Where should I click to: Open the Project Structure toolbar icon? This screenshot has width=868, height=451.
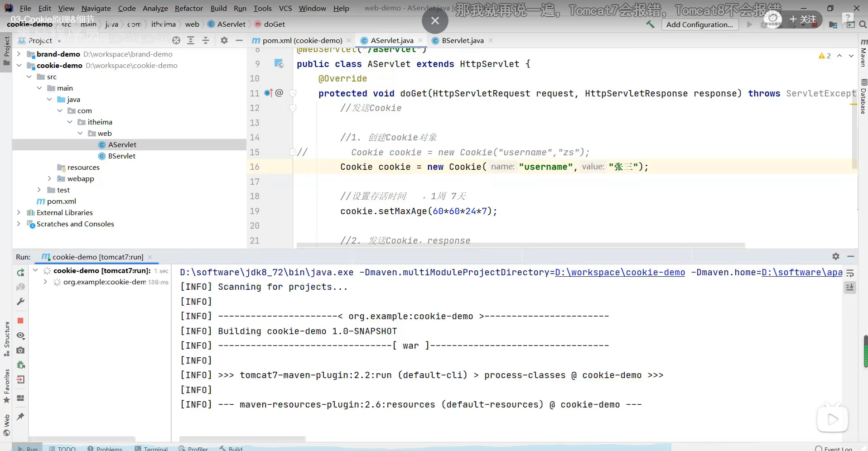click(x=833, y=24)
